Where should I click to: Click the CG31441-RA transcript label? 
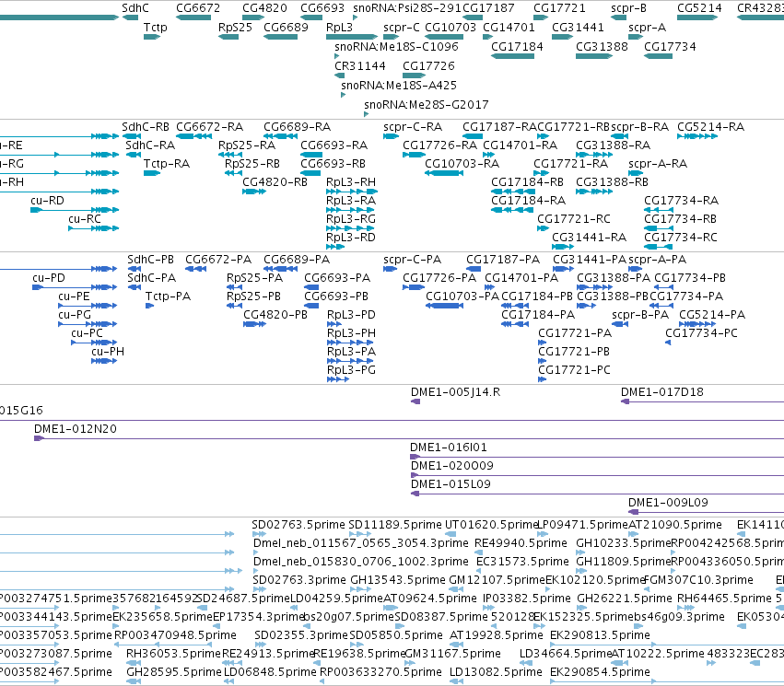[x=590, y=238]
